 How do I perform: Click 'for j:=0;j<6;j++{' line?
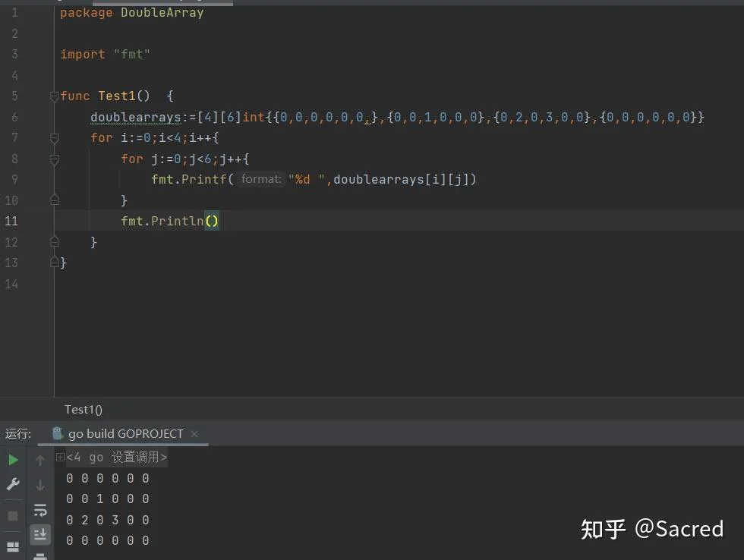tap(185, 159)
